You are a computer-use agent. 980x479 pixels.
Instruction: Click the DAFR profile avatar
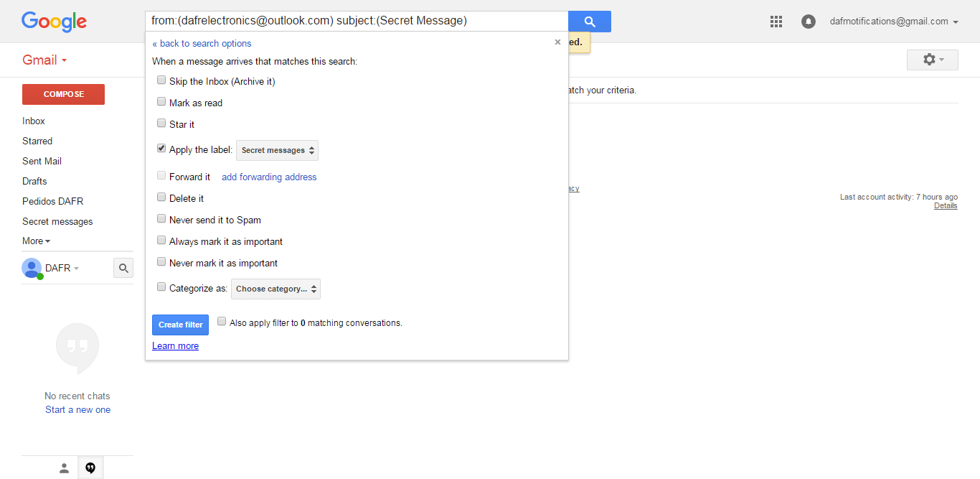coord(32,268)
